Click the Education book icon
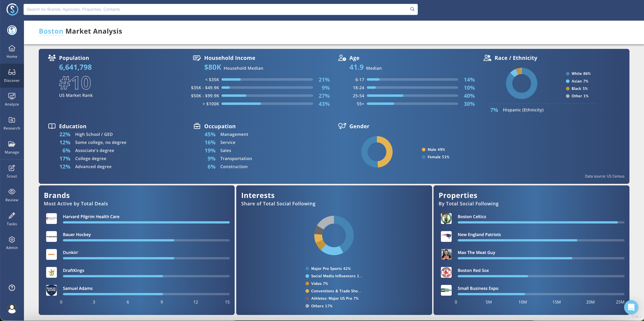Viewport: 644px width, 321px height. pos(52,126)
